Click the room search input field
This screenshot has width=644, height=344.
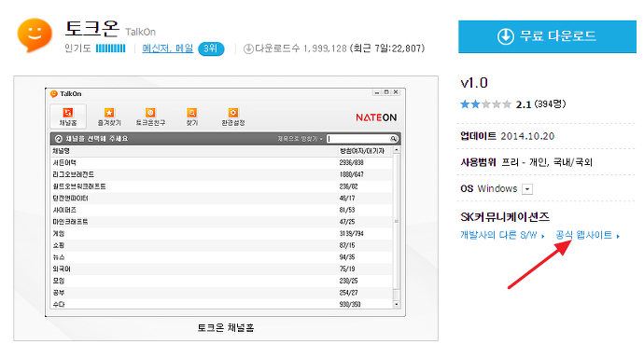point(358,139)
